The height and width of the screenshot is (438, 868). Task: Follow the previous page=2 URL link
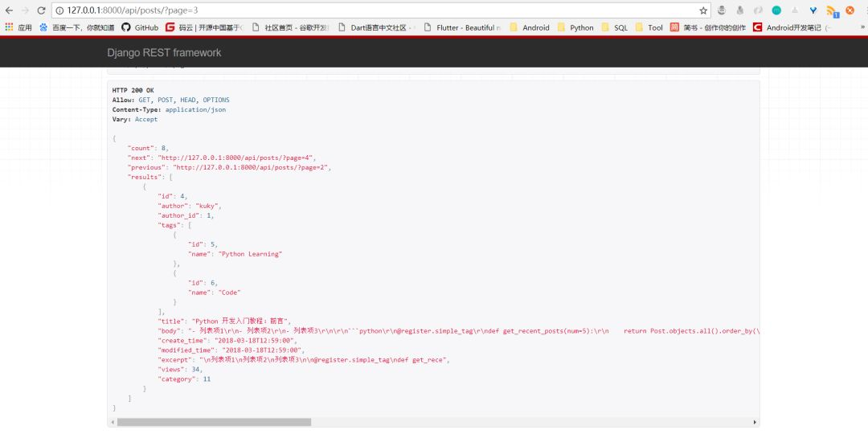252,167
